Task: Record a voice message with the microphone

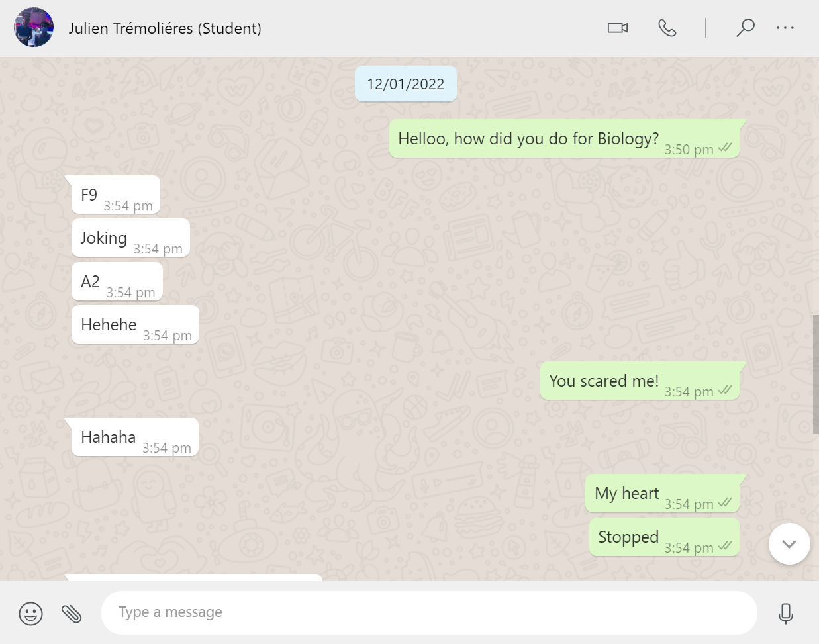Action: 785,614
